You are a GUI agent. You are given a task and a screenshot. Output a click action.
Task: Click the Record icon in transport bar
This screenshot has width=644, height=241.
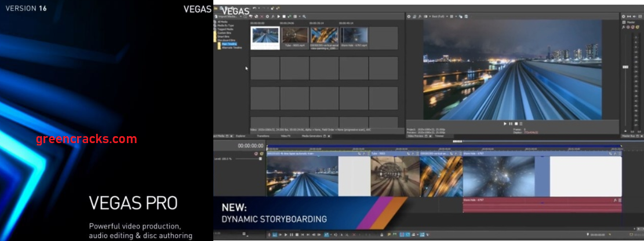coord(269,235)
